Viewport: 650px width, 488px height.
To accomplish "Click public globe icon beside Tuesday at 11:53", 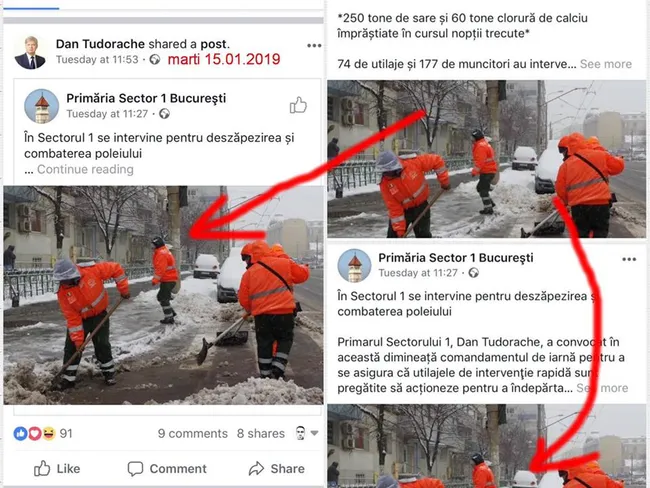I will [x=155, y=60].
